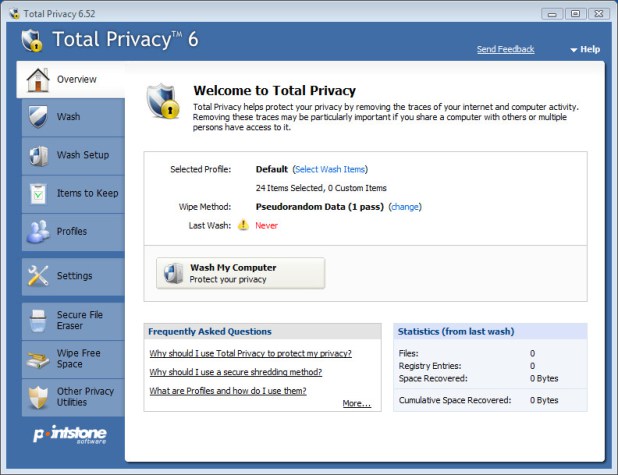This screenshot has height=475, width=618.
Task: Click the Overview house icon
Action: point(38,79)
